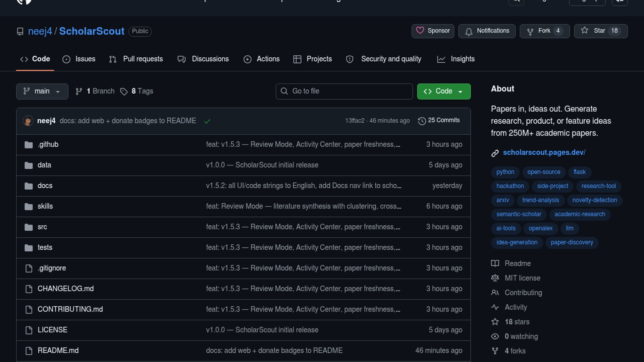Image resolution: width=644 pixels, height=362 pixels.
Task: Open the CHANGELOG.md file name
Action: [x=66, y=289]
